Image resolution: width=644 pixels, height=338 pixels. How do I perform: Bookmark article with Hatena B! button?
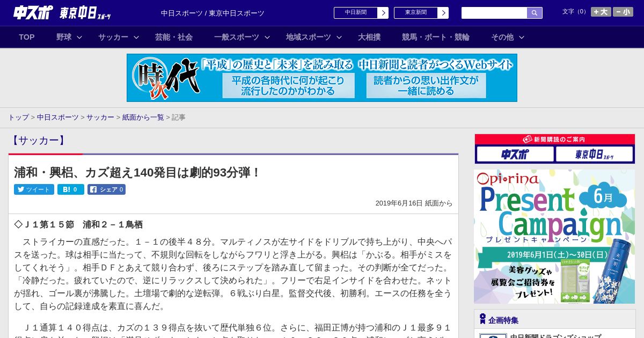pyautogui.click(x=71, y=189)
